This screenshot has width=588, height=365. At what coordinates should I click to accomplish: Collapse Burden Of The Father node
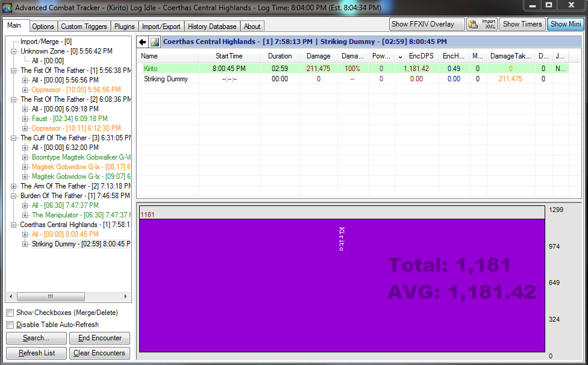tap(14, 196)
